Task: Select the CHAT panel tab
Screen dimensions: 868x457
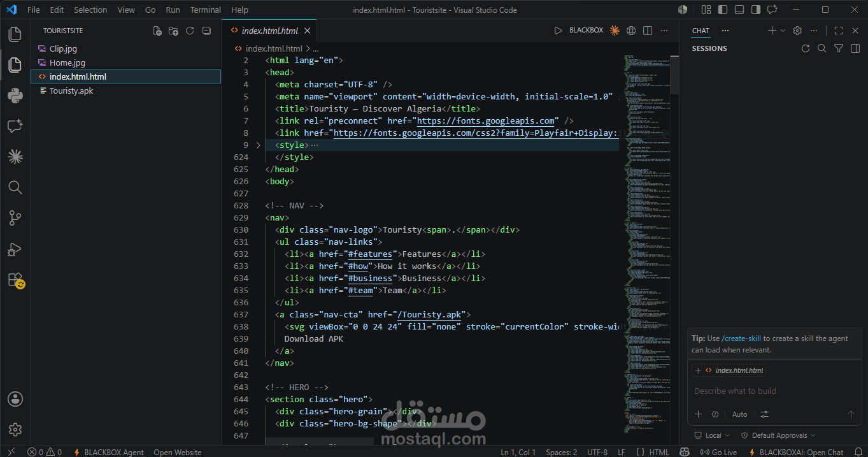Action: tap(701, 31)
